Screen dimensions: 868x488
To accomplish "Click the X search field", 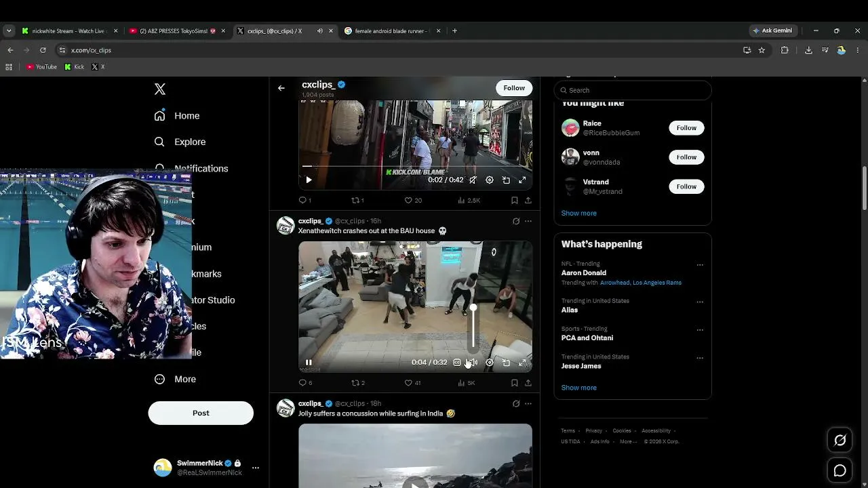I will [x=633, y=90].
